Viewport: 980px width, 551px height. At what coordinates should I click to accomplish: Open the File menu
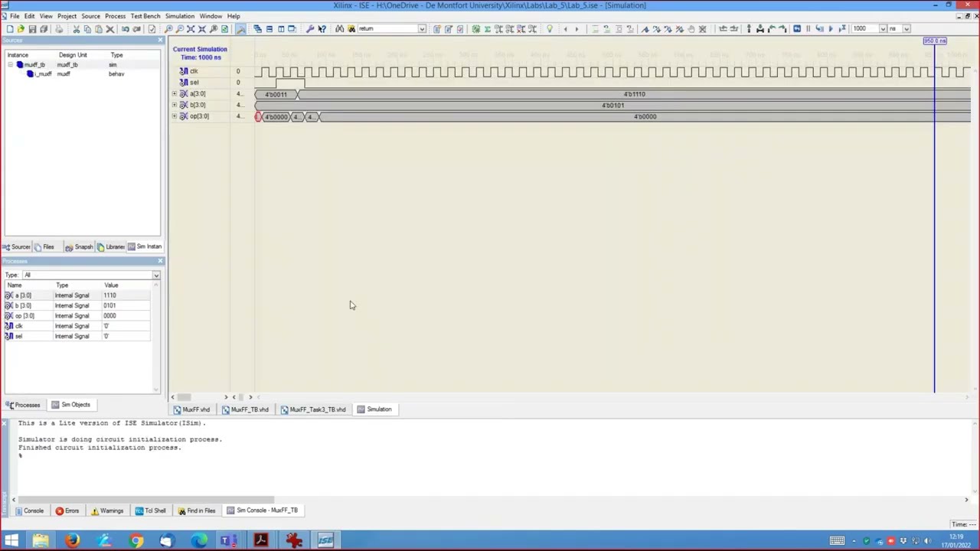(x=15, y=16)
